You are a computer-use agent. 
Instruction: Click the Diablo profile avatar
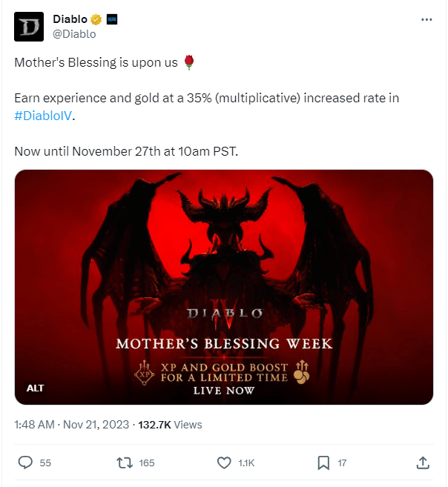30,27
